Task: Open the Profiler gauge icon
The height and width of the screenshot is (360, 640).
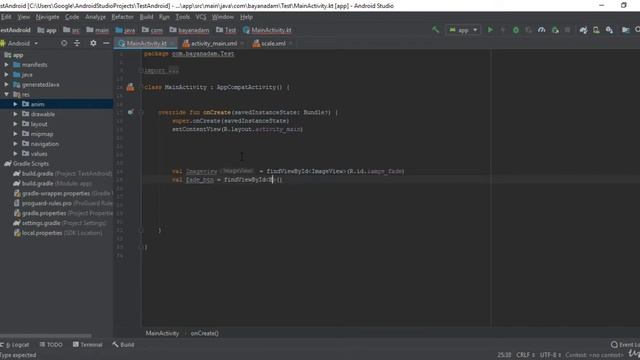Action: coord(541,30)
